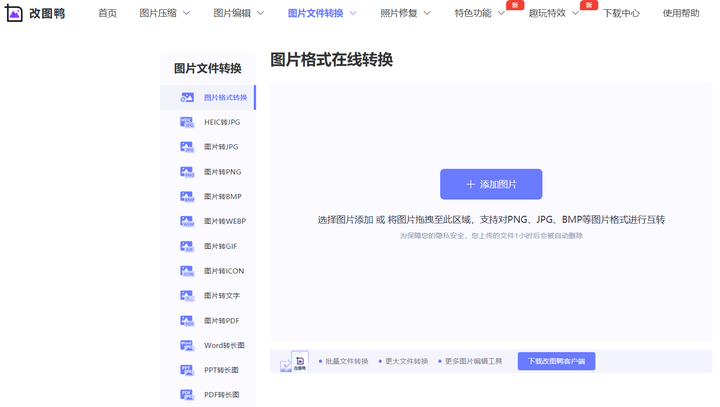Select 图片转文字 text in sidebar
The height and width of the screenshot is (407, 720).
[x=222, y=296]
